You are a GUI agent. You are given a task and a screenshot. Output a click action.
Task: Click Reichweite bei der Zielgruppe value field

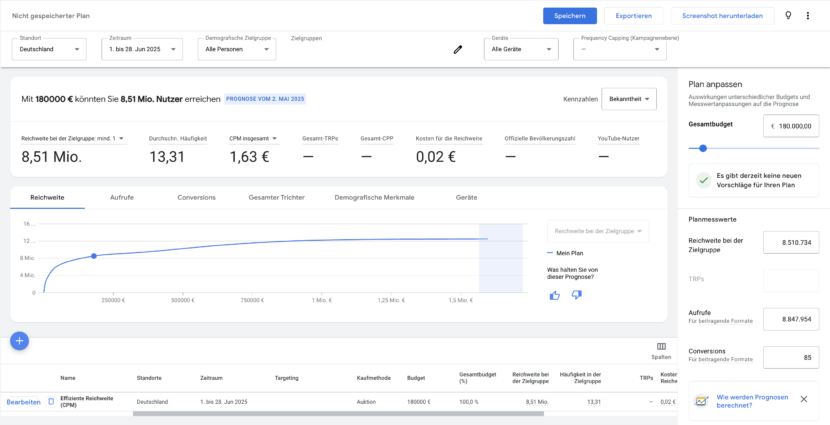(791, 242)
